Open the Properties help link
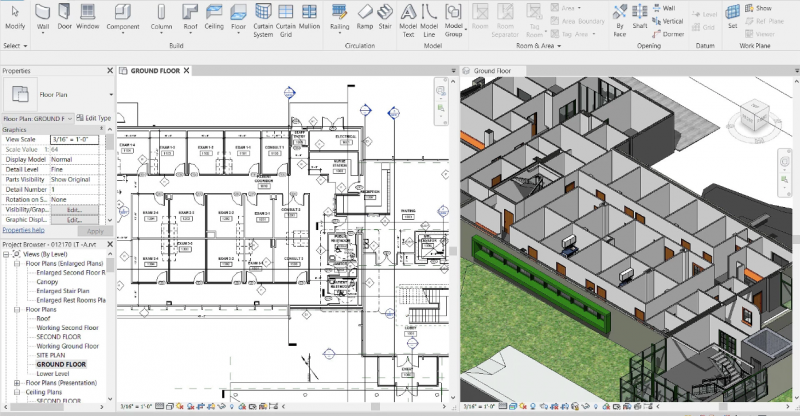The height and width of the screenshot is (416, 800). [x=22, y=230]
